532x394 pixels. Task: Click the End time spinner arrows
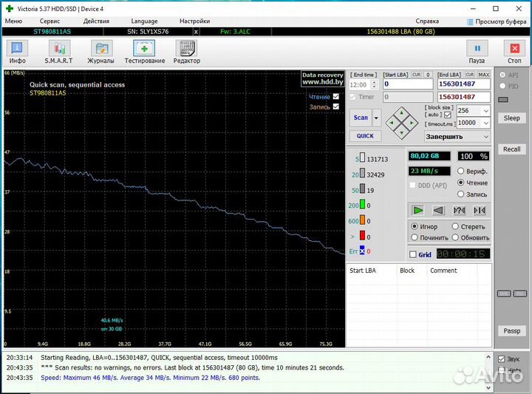pos(374,84)
